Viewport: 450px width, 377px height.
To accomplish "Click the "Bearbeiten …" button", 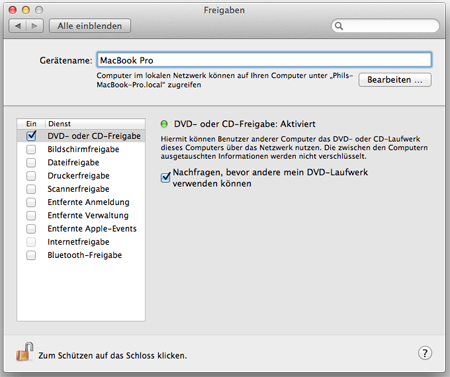I will click(x=395, y=80).
